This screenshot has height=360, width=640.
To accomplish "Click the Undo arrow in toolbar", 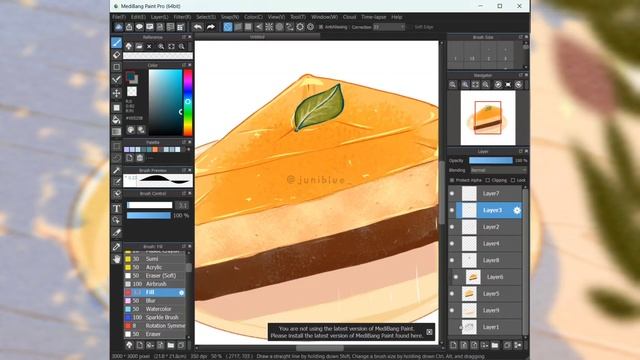I will point(198,27).
